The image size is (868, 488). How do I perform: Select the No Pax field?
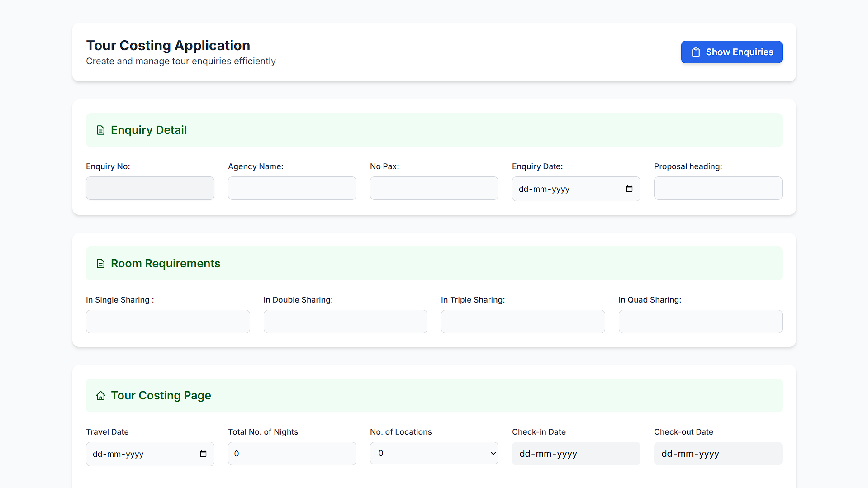point(434,188)
